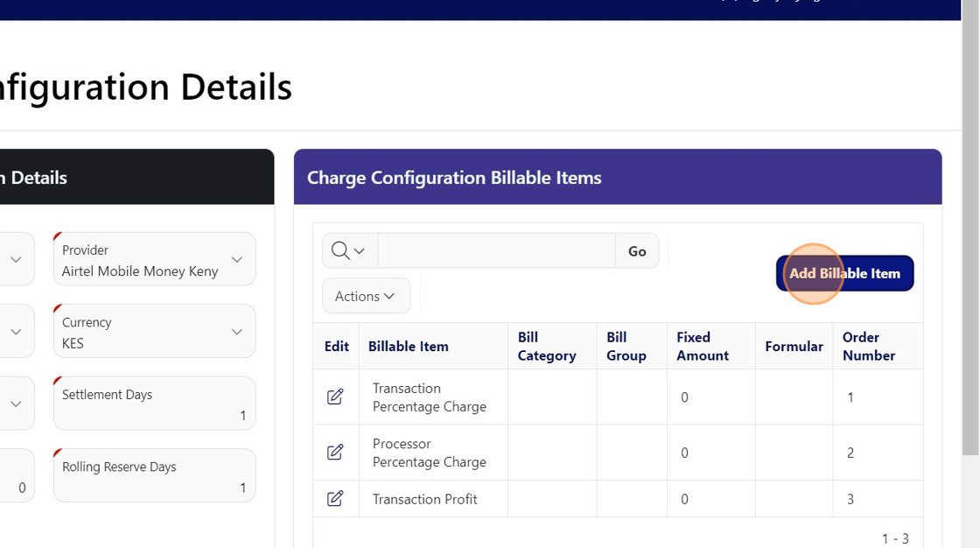Open search column selector magnifier icon
This screenshot has width=980, height=548.
click(349, 251)
